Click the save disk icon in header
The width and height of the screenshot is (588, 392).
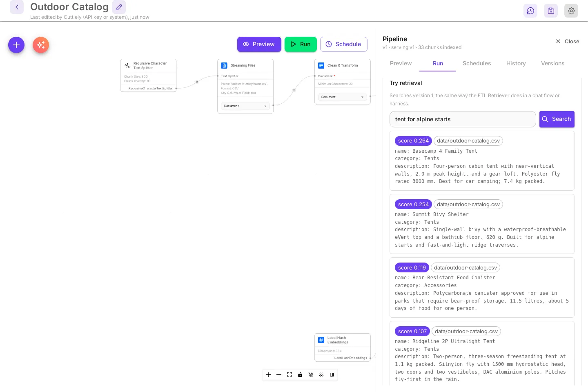tap(551, 11)
